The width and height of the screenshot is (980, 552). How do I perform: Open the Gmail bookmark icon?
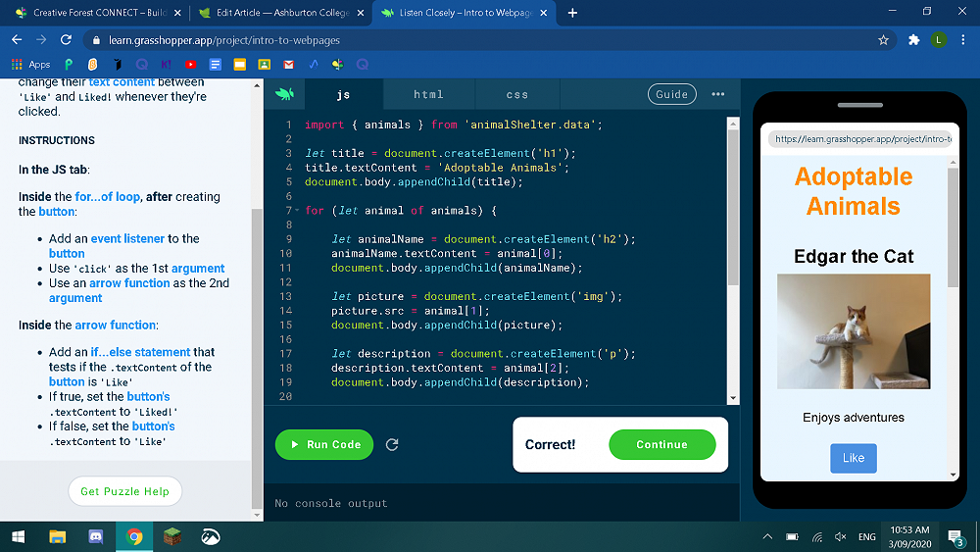pyautogui.click(x=289, y=65)
